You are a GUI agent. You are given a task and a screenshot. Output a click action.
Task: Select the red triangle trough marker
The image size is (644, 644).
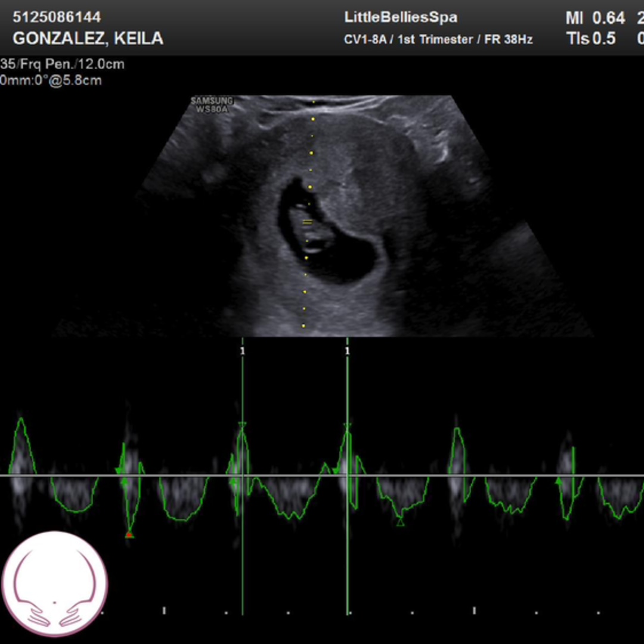[x=129, y=534]
